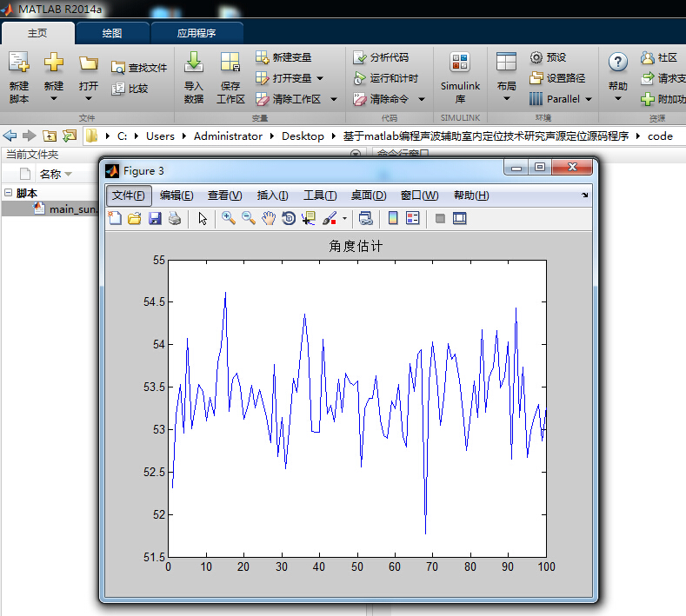Image resolution: width=686 pixels, height=616 pixels.
Task: Click the 打开 folder icon
Action: pos(89,64)
